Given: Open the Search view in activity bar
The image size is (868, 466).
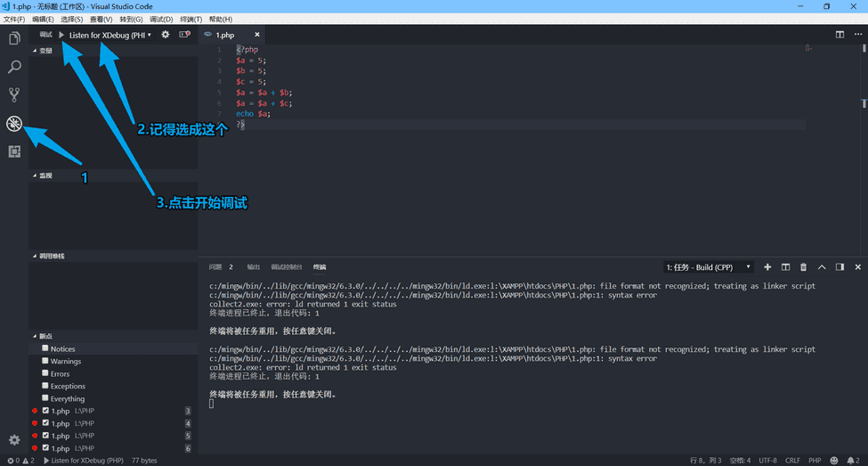Looking at the screenshot, I should [14, 67].
